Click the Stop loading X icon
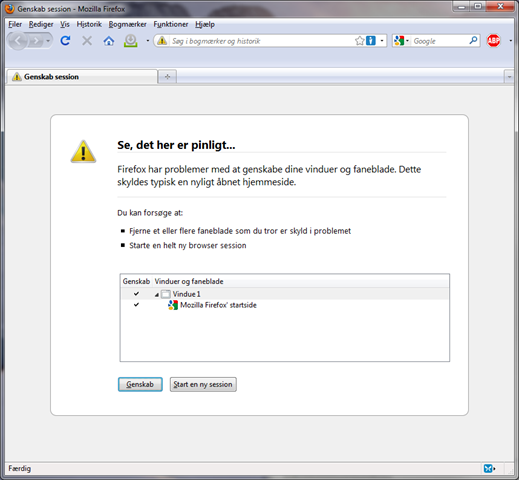 pyautogui.click(x=87, y=41)
